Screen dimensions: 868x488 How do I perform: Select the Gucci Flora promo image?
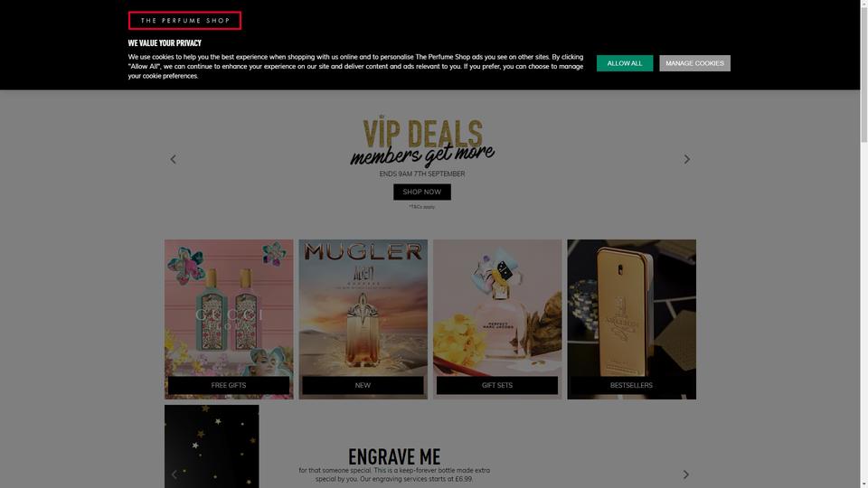(229, 307)
